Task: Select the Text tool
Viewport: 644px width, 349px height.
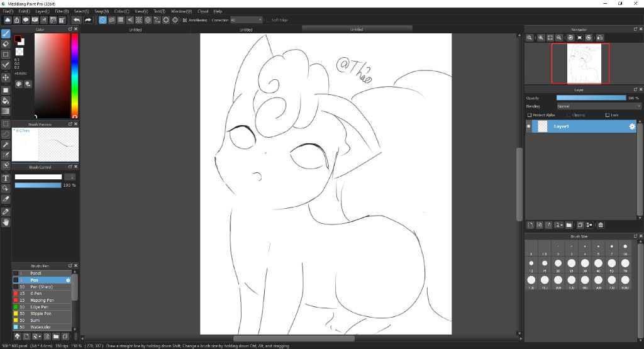Action: (x=6, y=178)
